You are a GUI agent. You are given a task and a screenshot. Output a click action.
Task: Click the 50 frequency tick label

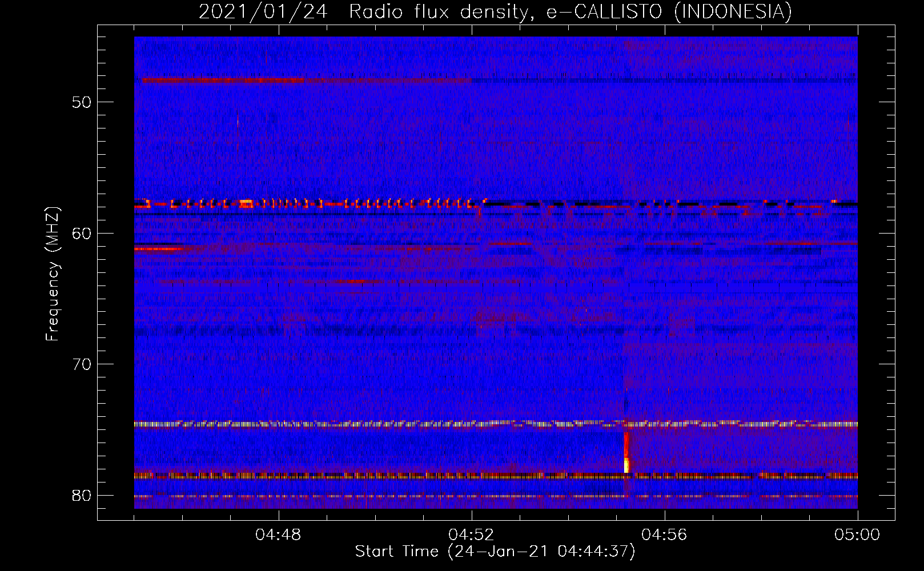point(82,102)
